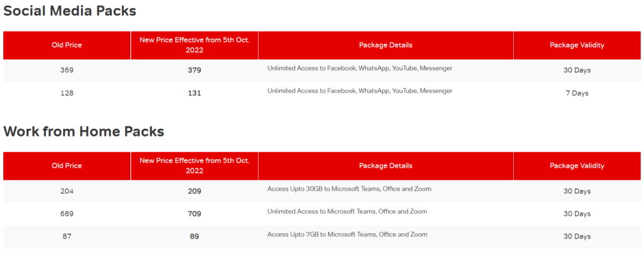Click old price 369 cell
This screenshot has height=257, width=644.
(x=67, y=70)
